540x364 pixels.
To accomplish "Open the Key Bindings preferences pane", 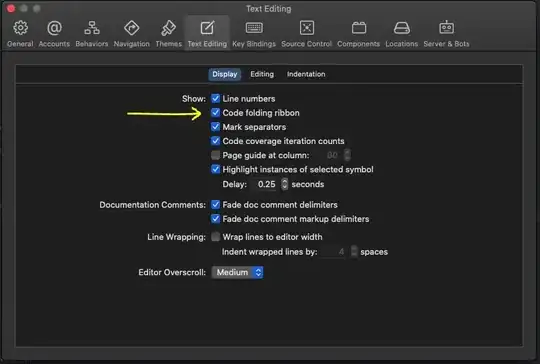I will point(254,33).
